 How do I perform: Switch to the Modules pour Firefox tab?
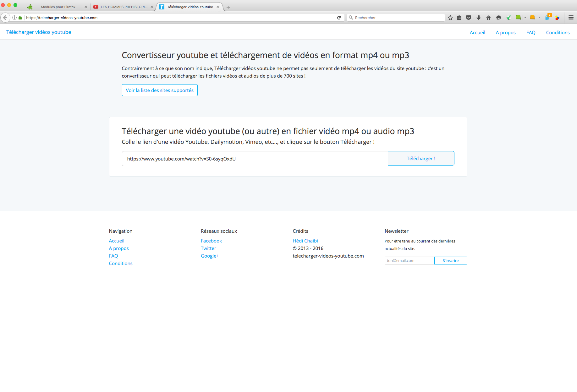tap(58, 7)
